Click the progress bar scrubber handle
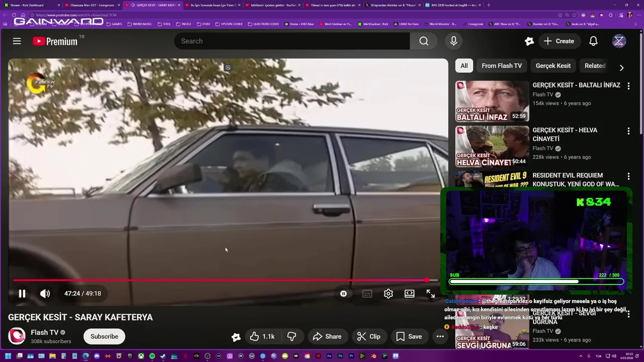This screenshot has height=362, width=644. click(x=427, y=280)
